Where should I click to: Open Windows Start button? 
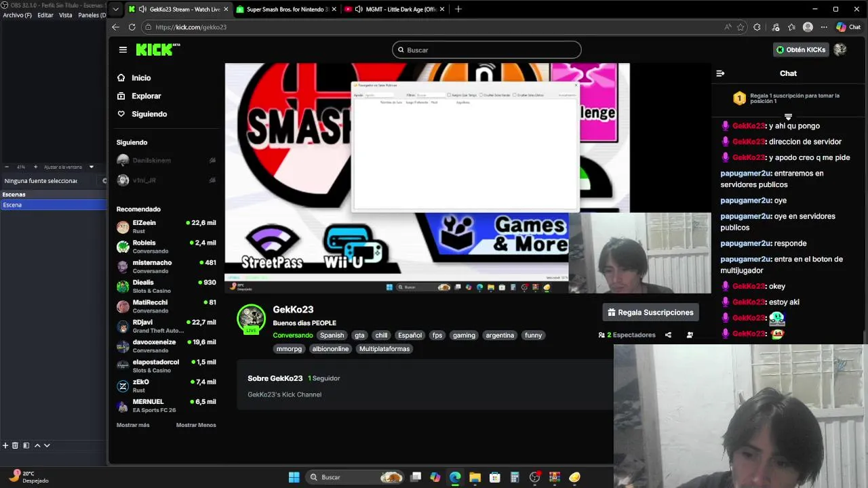pyautogui.click(x=294, y=477)
